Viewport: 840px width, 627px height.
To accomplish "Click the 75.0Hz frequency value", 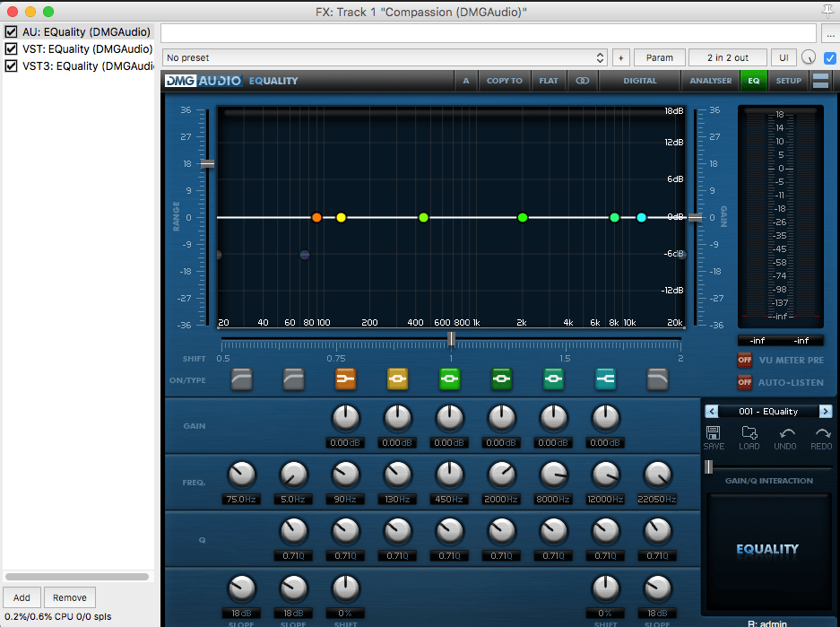I will tap(241, 499).
